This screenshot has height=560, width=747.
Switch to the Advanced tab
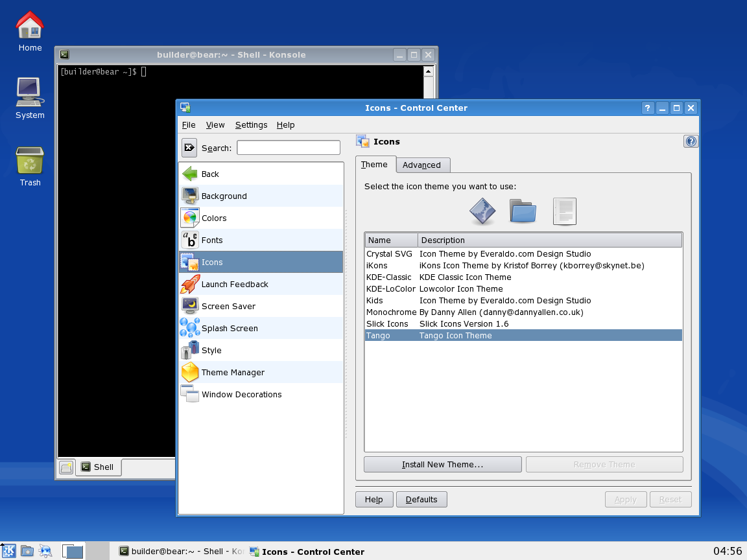[x=423, y=165]
